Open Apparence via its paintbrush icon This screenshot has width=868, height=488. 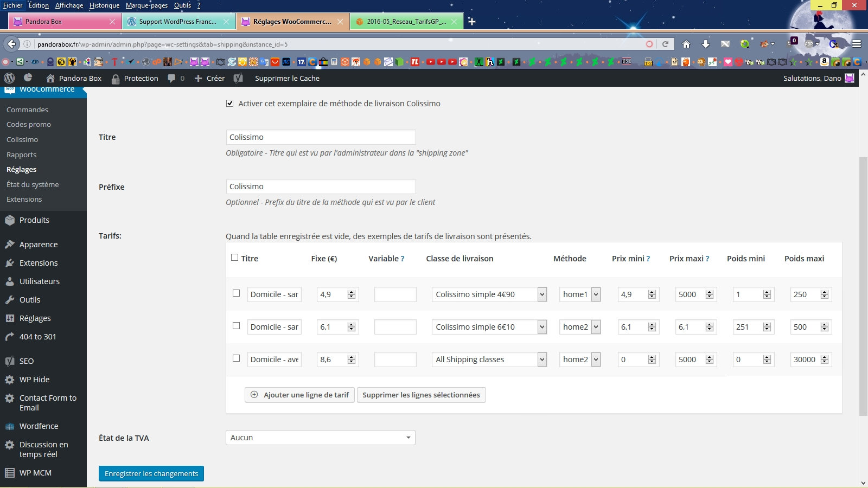10,245
